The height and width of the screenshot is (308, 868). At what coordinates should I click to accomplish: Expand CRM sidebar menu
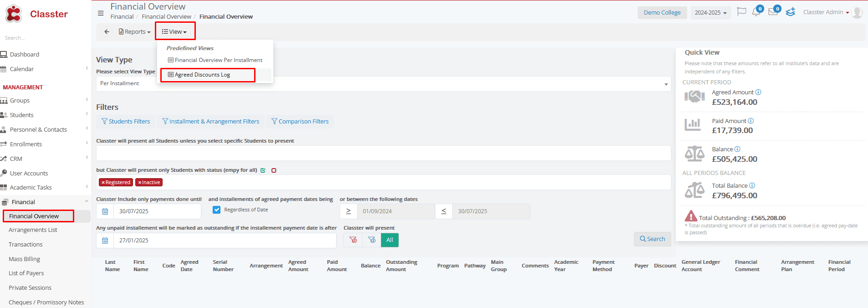click(x=16, y=159)
